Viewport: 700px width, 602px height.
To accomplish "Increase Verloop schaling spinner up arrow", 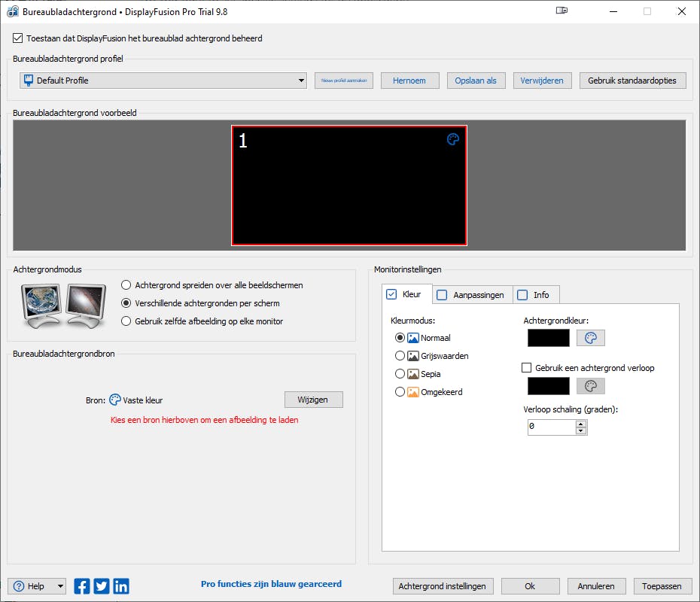I will (580, 424).
